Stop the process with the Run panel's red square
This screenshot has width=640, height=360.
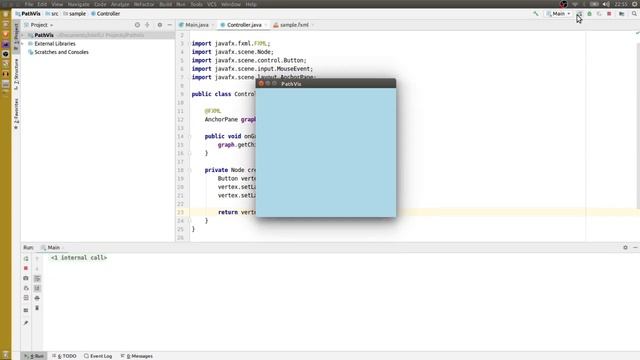(26, 268)
